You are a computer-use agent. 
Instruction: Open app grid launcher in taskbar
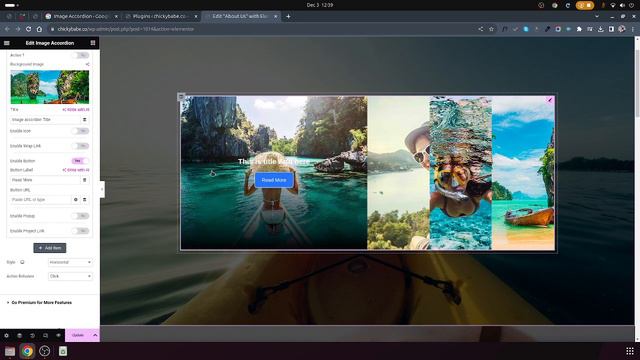pyautogui.click(x=630, y=351)
